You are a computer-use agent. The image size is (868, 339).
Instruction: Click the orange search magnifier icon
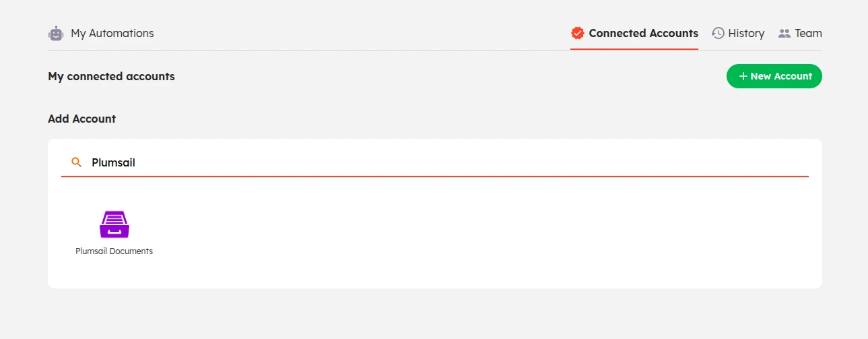pos(77,162)
